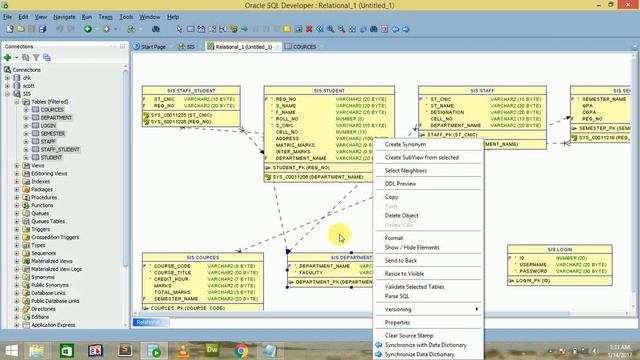The height and width of the screenshot is (360, 640).
Task: Select the SEMESTER table in tree
Action: click(x=53, y=133)
